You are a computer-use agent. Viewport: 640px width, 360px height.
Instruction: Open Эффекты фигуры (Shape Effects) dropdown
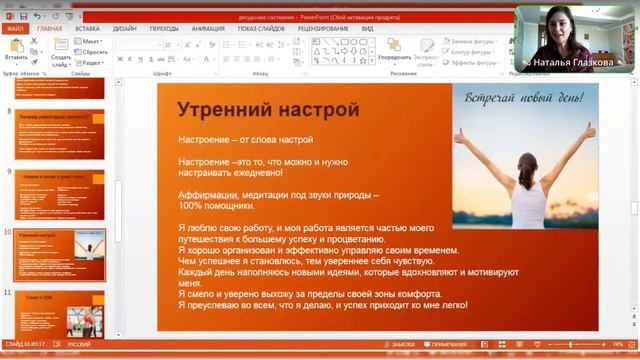point(471,62)
